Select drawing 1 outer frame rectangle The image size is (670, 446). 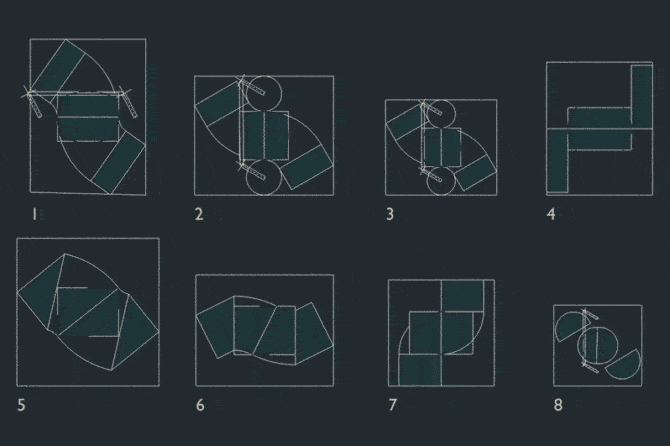[88, 117]
